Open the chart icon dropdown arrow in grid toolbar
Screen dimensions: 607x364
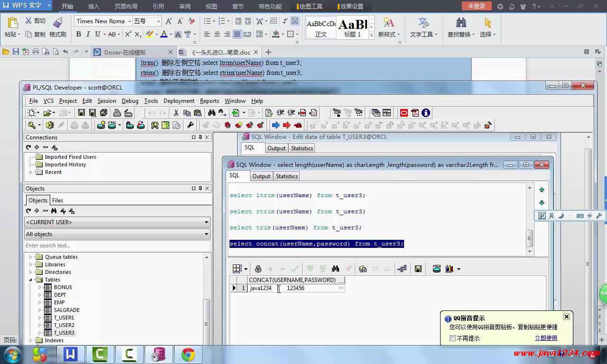(x=459, y=269)
